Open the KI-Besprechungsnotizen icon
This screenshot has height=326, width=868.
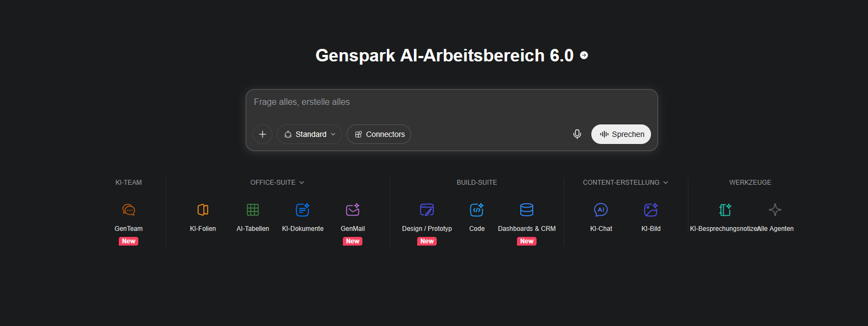pyautogui.click(x=725, y=210)
